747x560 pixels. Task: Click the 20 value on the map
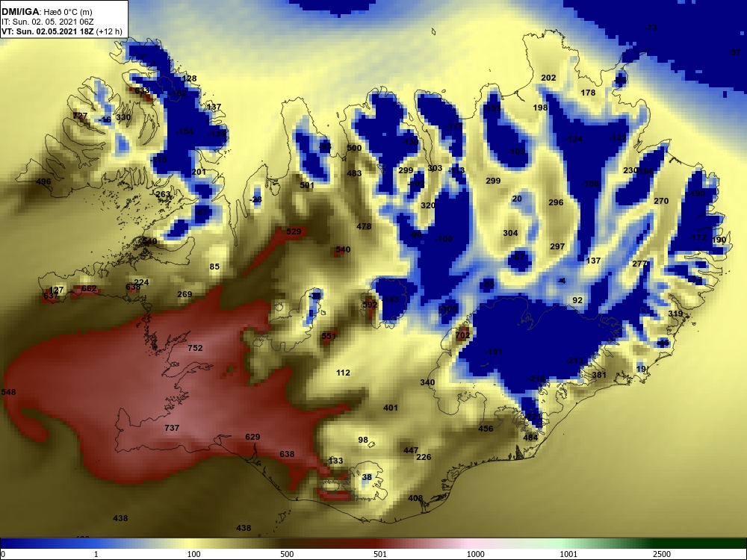(517, 199)
